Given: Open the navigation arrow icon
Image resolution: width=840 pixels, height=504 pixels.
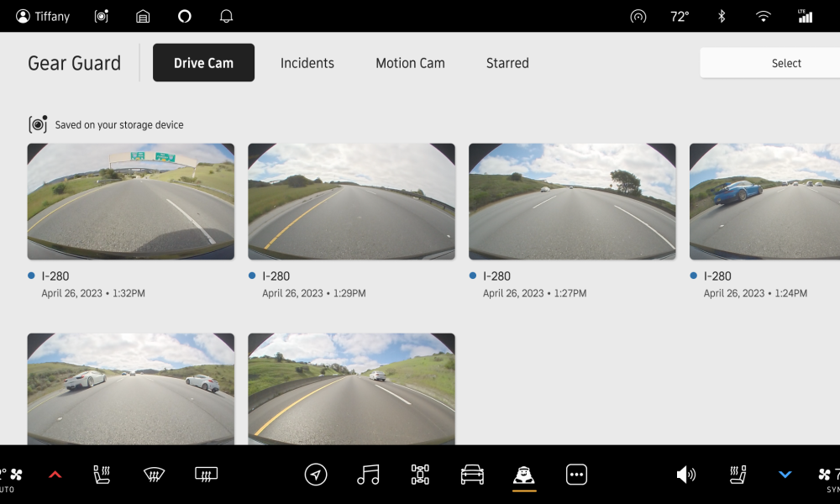Looking at the screenshot, I should 316,475.
